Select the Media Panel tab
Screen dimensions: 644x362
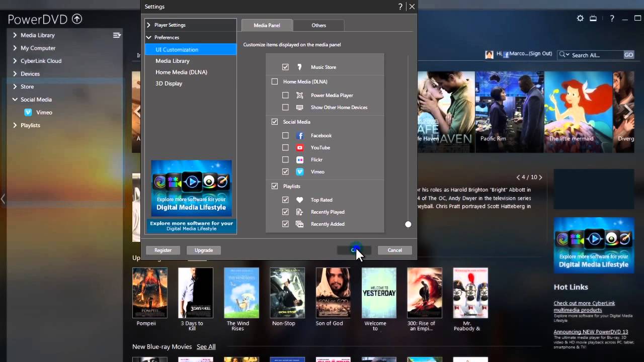[267, 25]
